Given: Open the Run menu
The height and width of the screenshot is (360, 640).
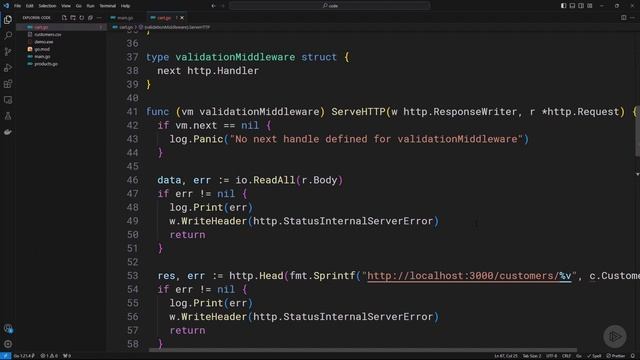Looking at the screenshot, I should coord(91,6).
